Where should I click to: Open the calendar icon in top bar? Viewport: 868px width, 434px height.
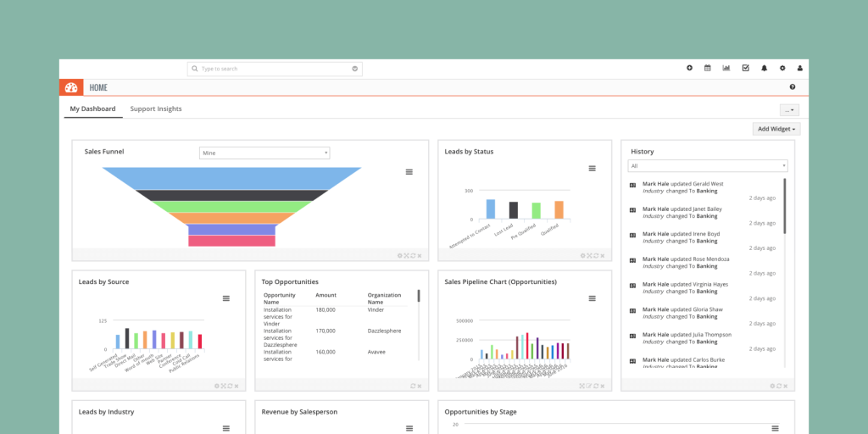[708, 68]
